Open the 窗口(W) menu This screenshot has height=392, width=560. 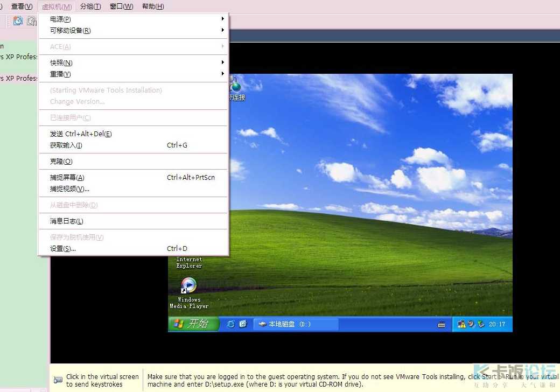[122, 6]
